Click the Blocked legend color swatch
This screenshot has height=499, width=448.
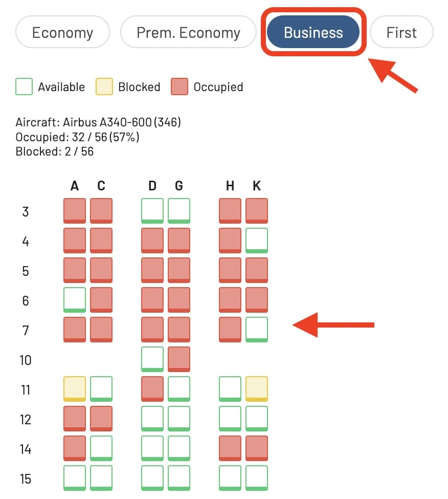[x=104, y=86]
